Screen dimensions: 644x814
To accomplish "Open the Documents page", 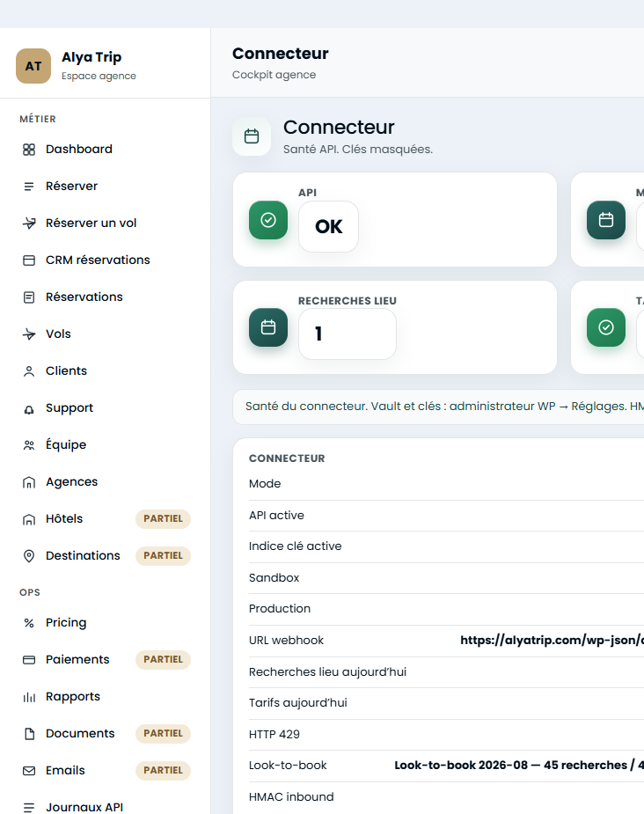I will (x=106, y=734).
